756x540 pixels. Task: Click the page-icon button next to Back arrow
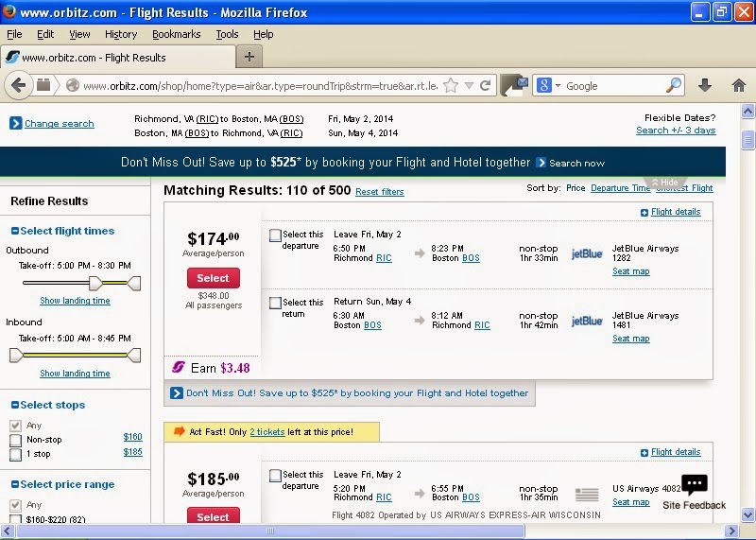click(43, 85)
